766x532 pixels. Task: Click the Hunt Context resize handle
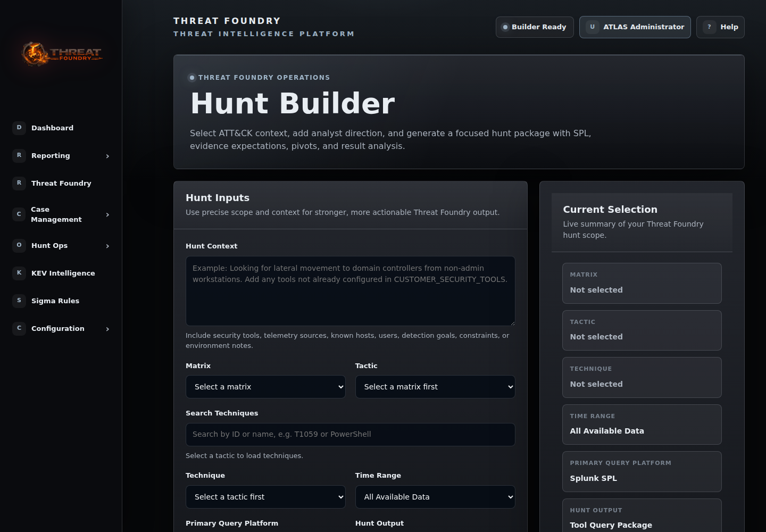(x=512, y=322)
